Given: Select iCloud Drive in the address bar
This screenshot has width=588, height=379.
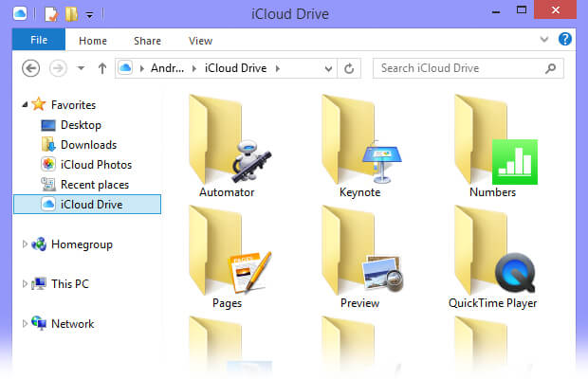Looking at the screenshot, I should (235, 68).
